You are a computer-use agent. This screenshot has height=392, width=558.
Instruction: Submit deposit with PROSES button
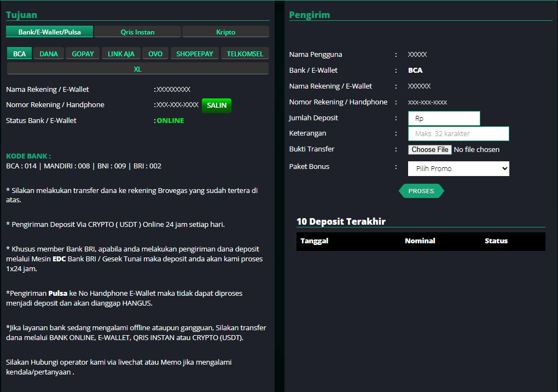point(421,191)
